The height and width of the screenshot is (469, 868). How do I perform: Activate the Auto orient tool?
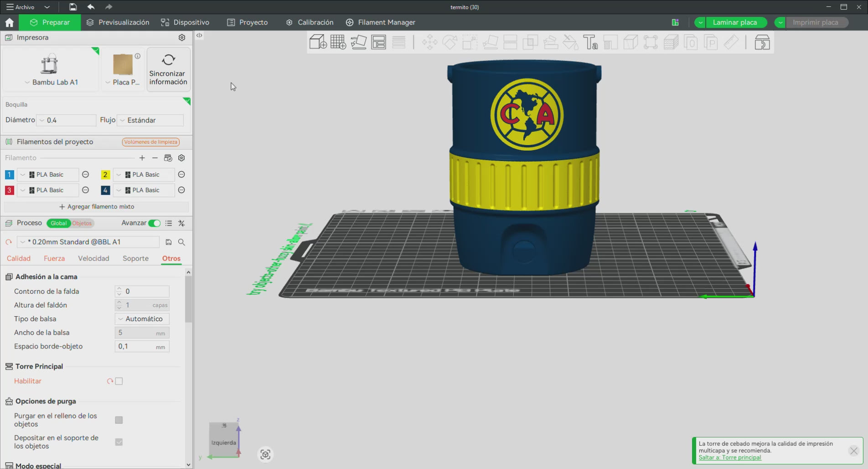click(x=358, y=42)
